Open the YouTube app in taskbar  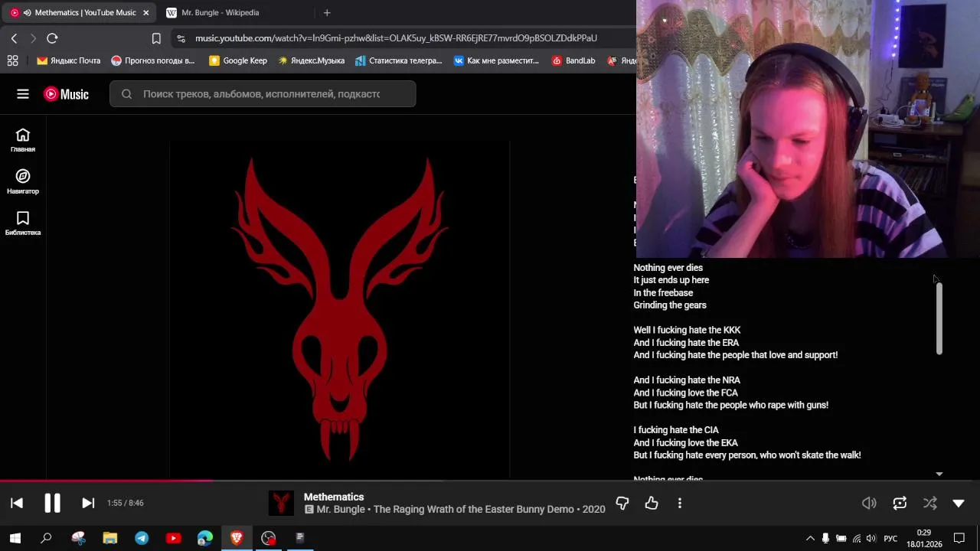click(x=173, y=538)
